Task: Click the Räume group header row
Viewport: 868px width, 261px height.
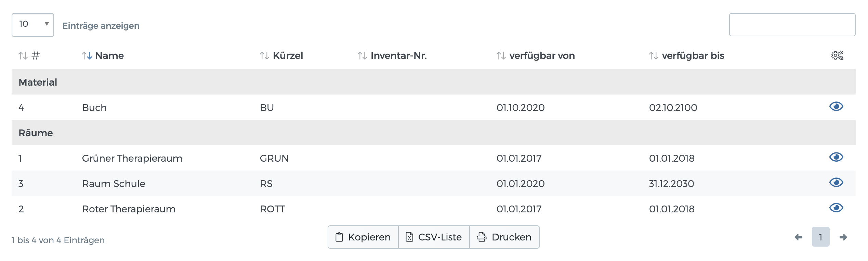Action: [x=434, y=133]
